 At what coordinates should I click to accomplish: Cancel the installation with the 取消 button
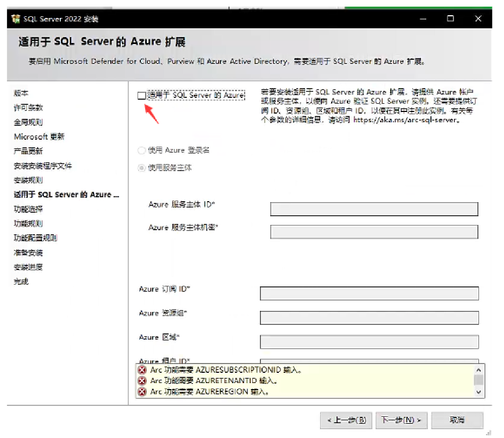457,420
